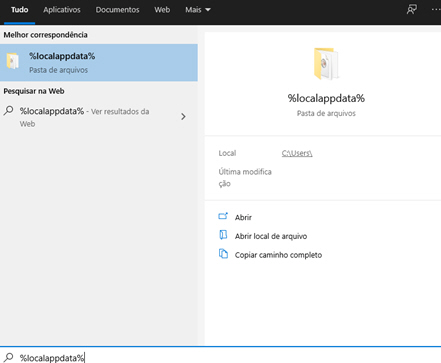Viewport: 441px width, 363px height.
Task: Click Pasta de arquivos text in preview
Action: point(326,113)
